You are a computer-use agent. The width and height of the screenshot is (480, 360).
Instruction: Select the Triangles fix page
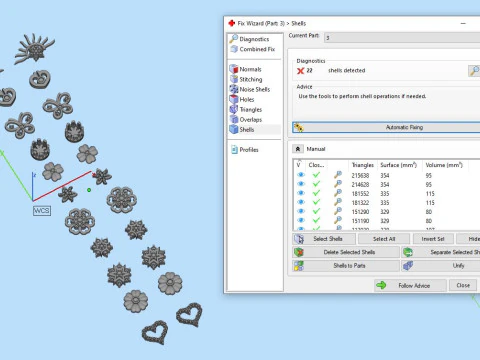[251, 109]
